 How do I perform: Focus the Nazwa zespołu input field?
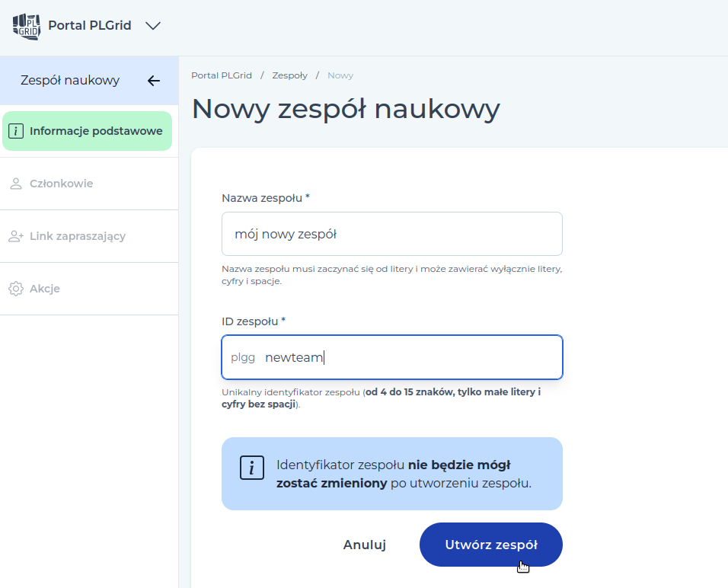pos(392,234)
